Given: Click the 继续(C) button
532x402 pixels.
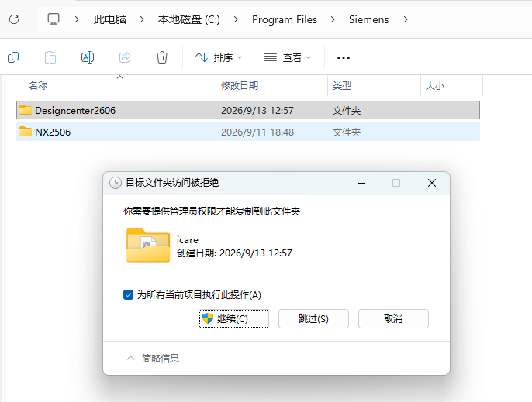Looking at the screenshot, I should [x=233, y=318].
